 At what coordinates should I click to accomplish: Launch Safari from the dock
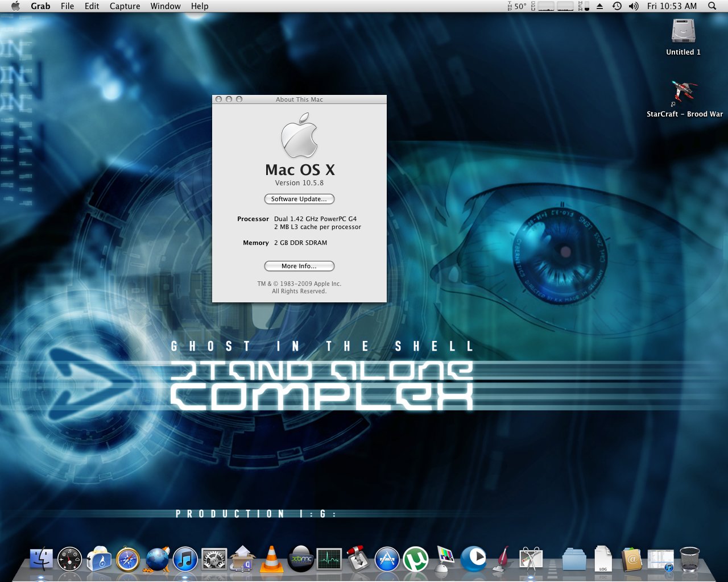pyautogui.click(x=128, y=560)
